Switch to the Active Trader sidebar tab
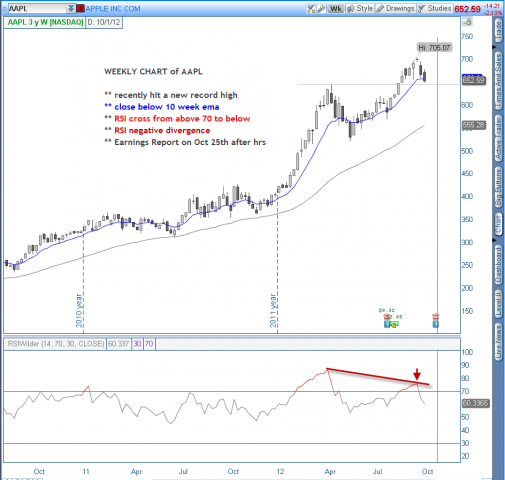 499,139
